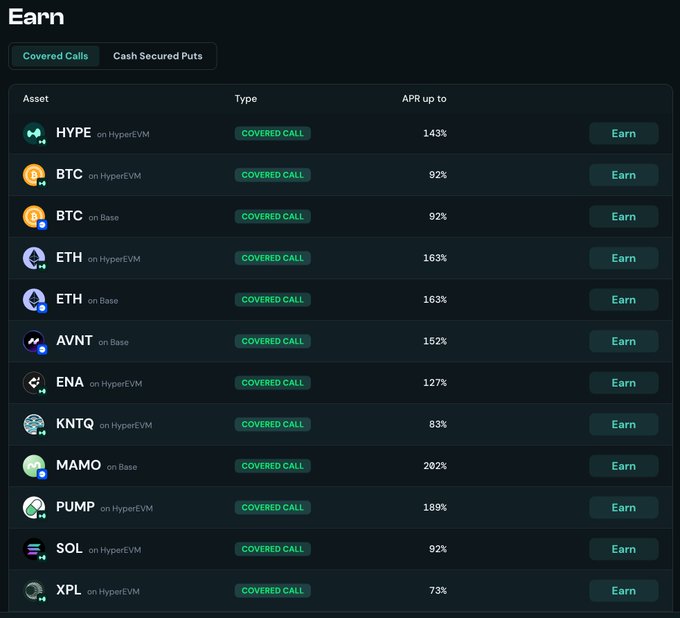The image size is (680, 618).
Task: Select the Covered Calls tab
Action: click(x=56, y=56)
